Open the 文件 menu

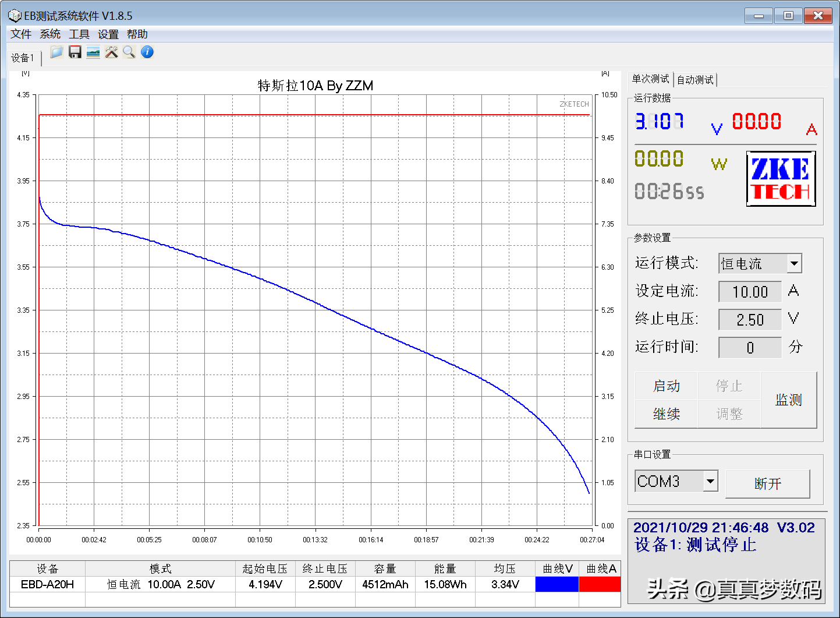21,34
